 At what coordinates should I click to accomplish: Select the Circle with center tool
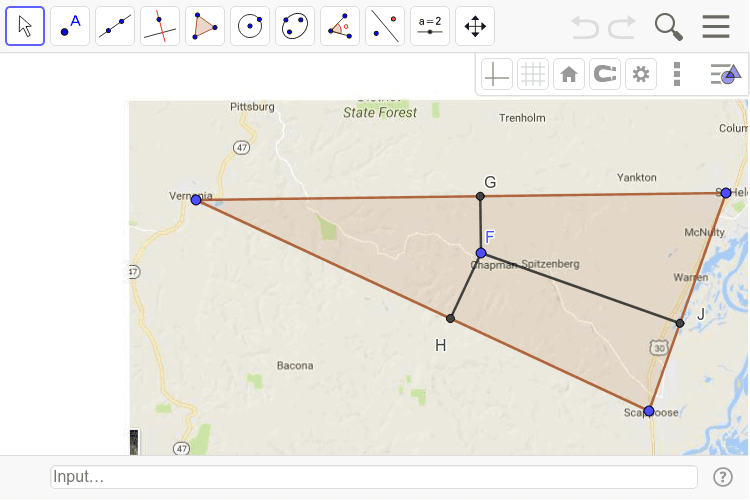coord(250,26)
